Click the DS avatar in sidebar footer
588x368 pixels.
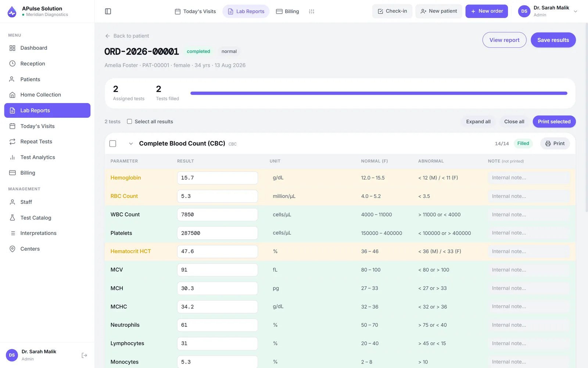pos(12,355)
